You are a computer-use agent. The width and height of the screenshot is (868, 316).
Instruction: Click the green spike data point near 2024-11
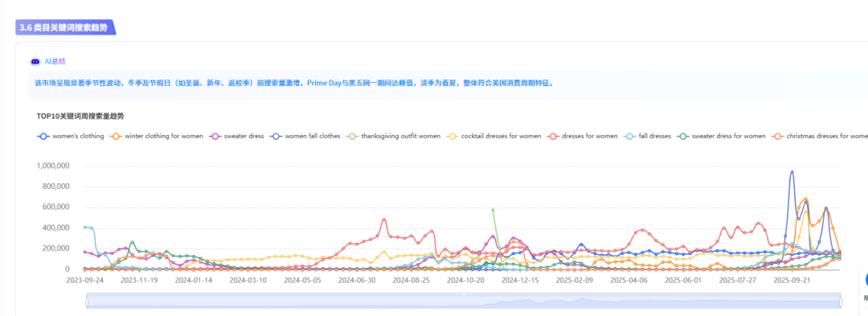[x=493, y=210]
